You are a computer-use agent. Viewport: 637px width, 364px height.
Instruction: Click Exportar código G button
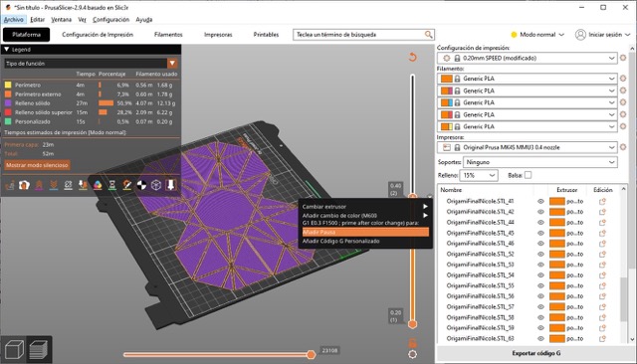point(535,353)
